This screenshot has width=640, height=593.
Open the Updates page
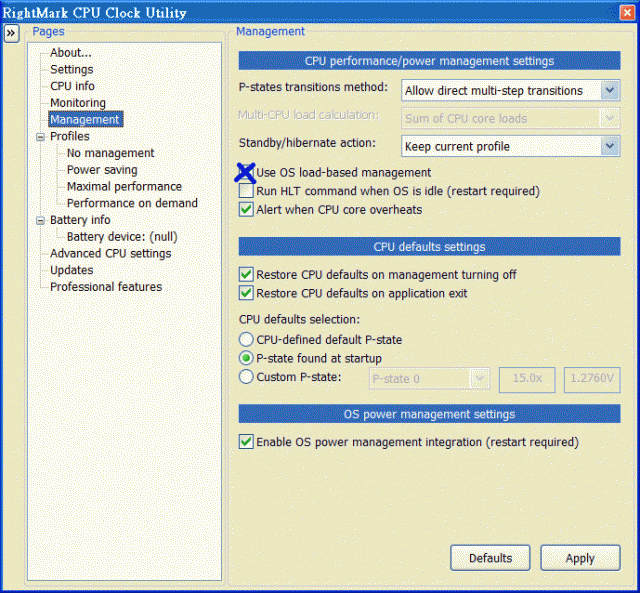pyautogui.click(x=71, y=270)
